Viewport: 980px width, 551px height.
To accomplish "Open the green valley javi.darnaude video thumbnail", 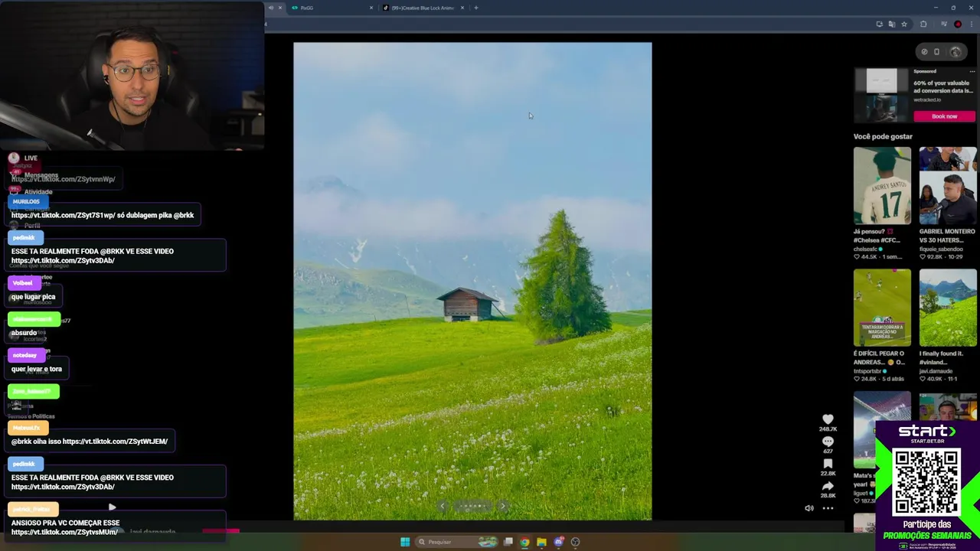I will (948, 308).
